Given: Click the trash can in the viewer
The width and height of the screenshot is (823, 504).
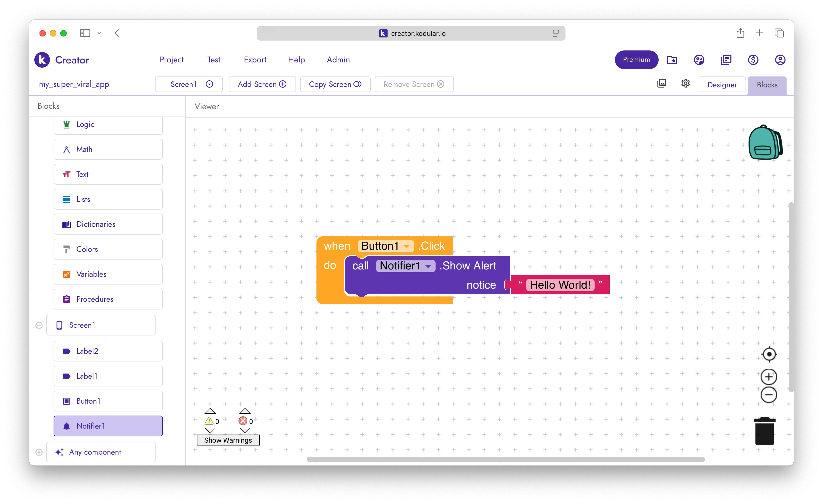Looking at the screenshot, I should point(765,430).
